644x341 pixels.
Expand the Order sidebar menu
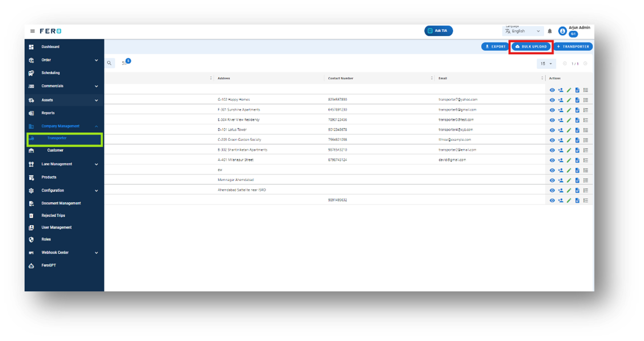click(64, 60)
